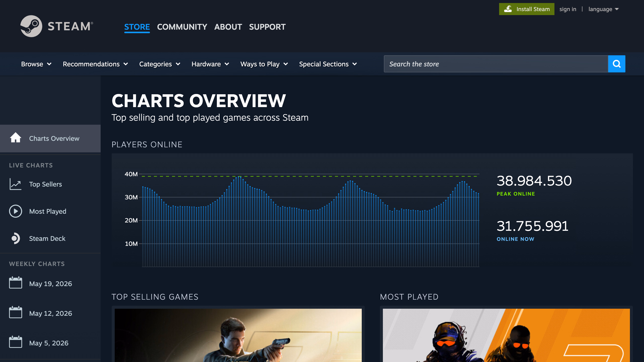Click the ONLINE NOW label
The image size is (644, 362).
point(515,239)
